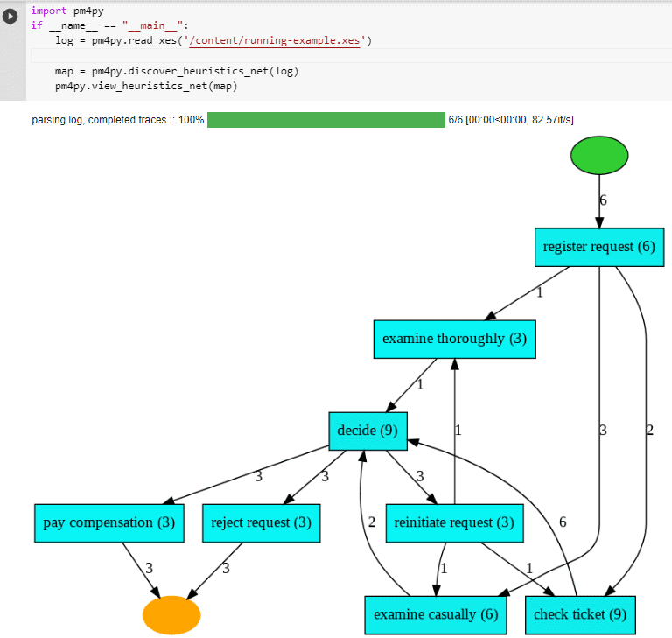
Task: Select the 'examine casually (6)' node
Action: coord(436,615)
